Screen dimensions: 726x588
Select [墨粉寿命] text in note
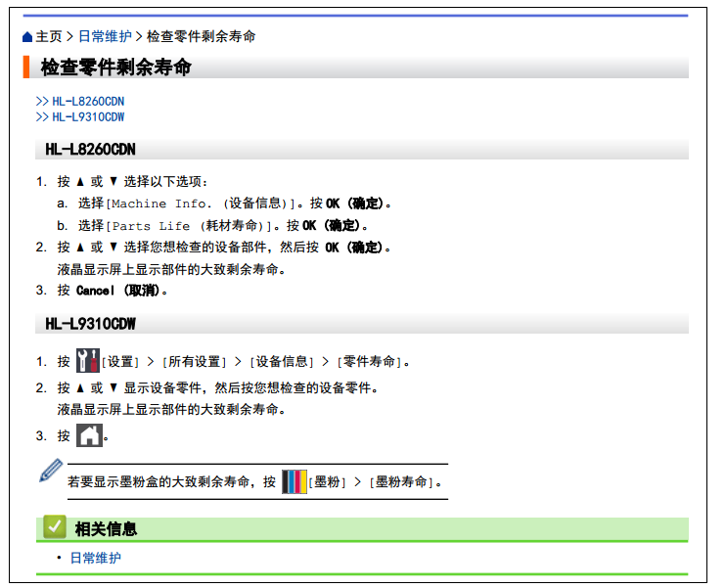(x=401, y=482)
